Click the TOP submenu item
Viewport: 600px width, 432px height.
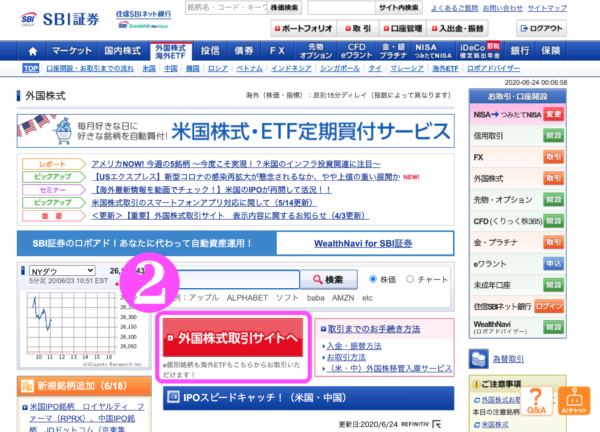click(x=30, y=68)
